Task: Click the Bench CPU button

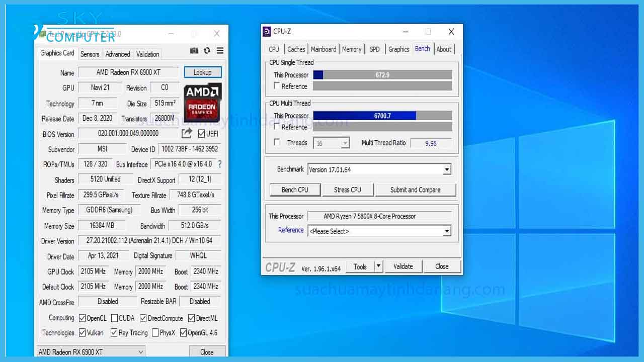Action: click(x=295, y=190)
